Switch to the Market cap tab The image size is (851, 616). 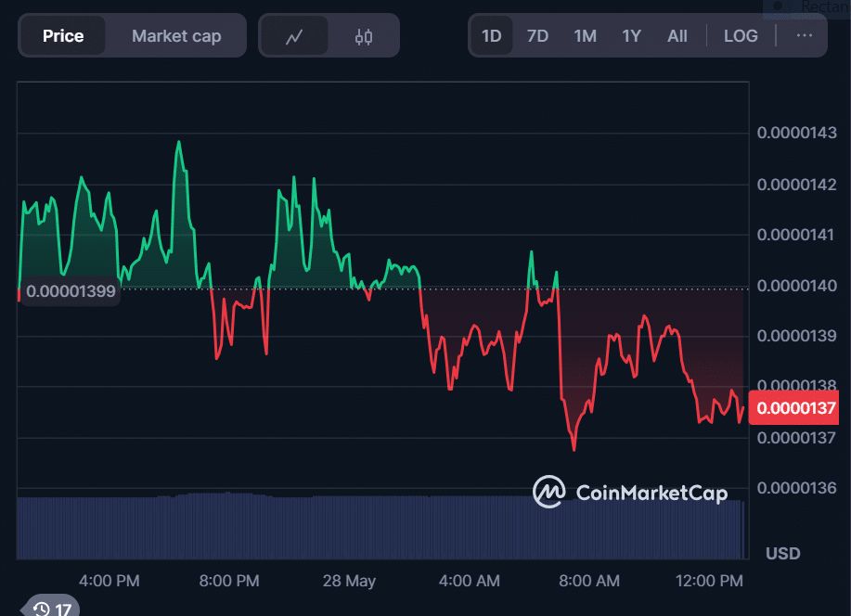[x=176, y=36]
